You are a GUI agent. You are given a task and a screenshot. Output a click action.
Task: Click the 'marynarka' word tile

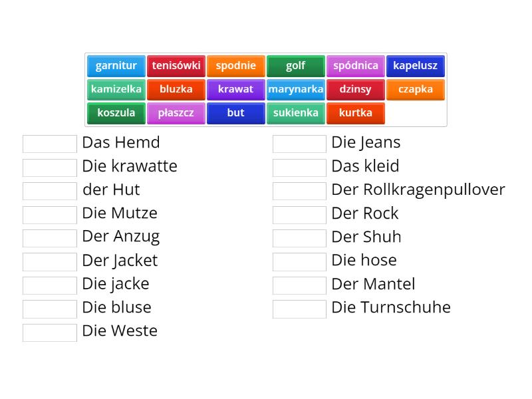pos(296,89)
